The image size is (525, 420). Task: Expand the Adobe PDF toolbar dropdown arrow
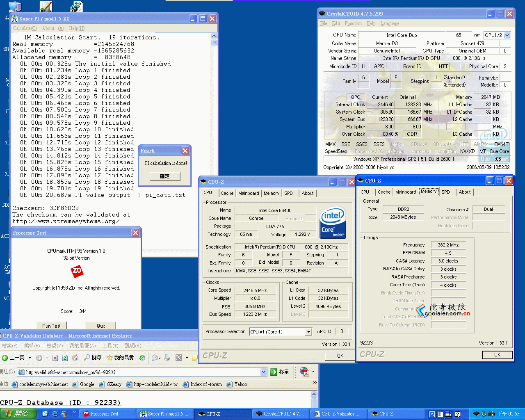[313, 371]
